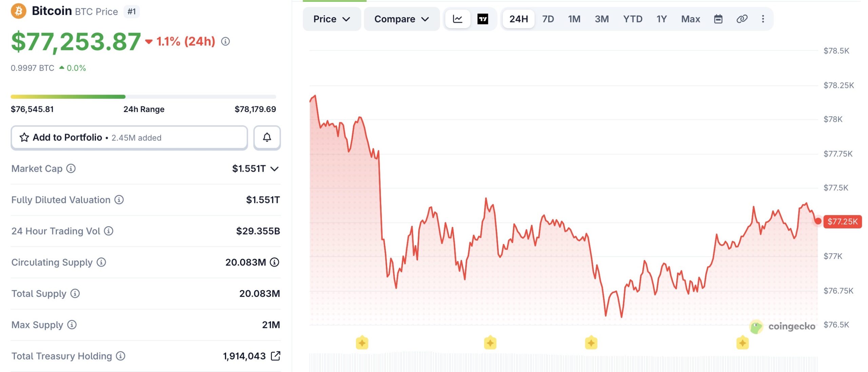Select the 1M time range

(x=574, y=19)
